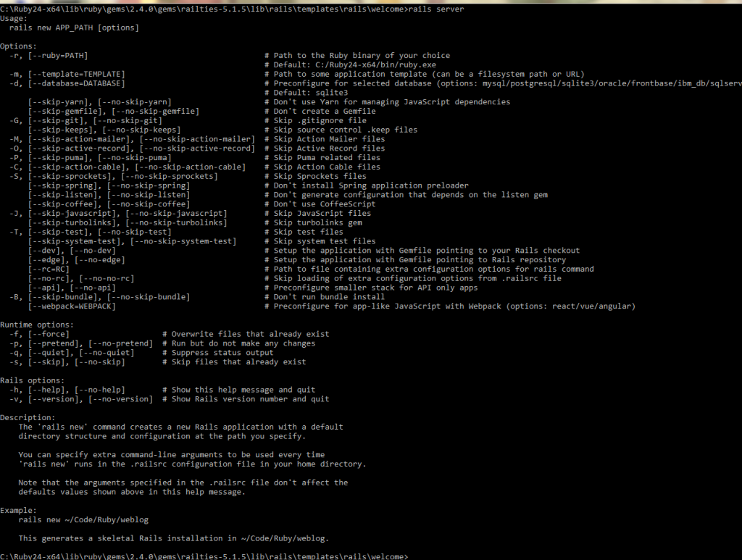Click the '[--skip-coffee]' option line
This screenshot has width=742, height=560.
109,204
